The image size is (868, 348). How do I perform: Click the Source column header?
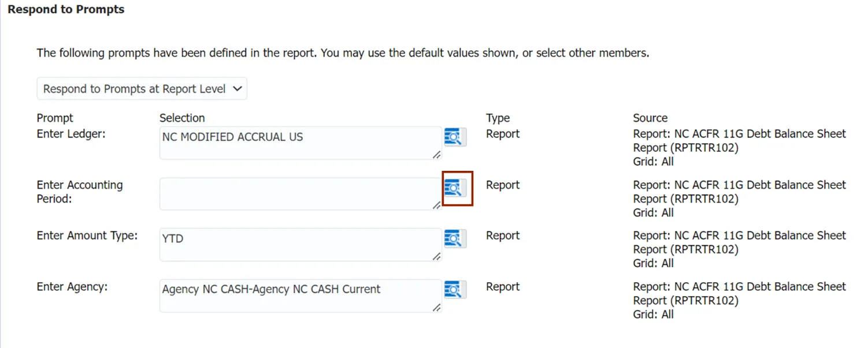(650, 118)
